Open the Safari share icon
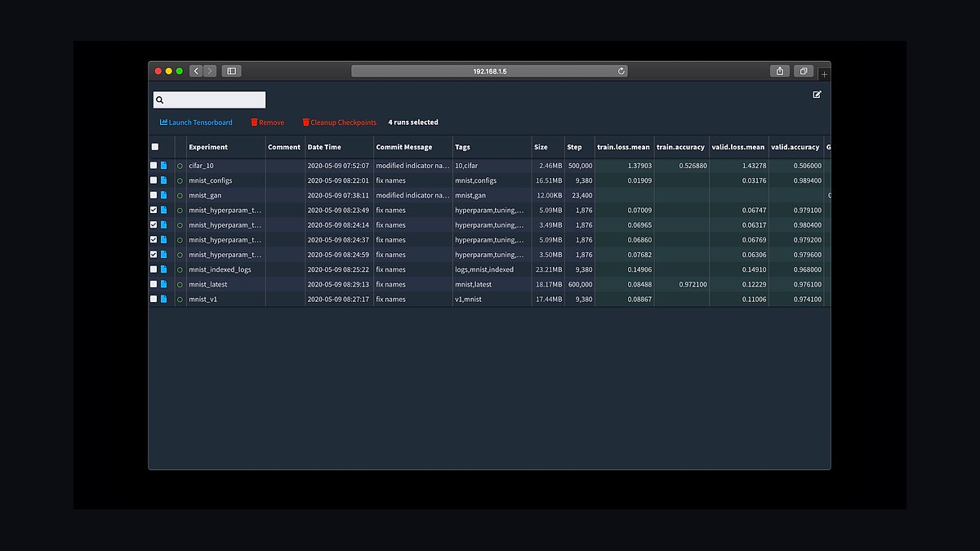980x551 pixels. coord(780,71)
